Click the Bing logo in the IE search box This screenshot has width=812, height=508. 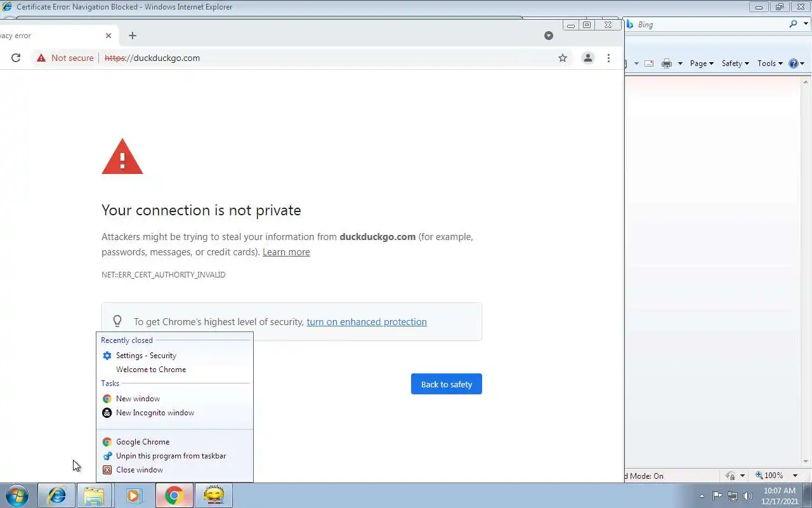tap(630, 24)
